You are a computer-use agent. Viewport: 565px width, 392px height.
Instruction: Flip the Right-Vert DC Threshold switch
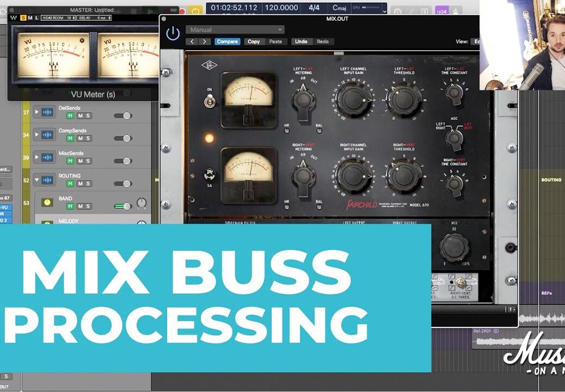click(x=460, y=282)
